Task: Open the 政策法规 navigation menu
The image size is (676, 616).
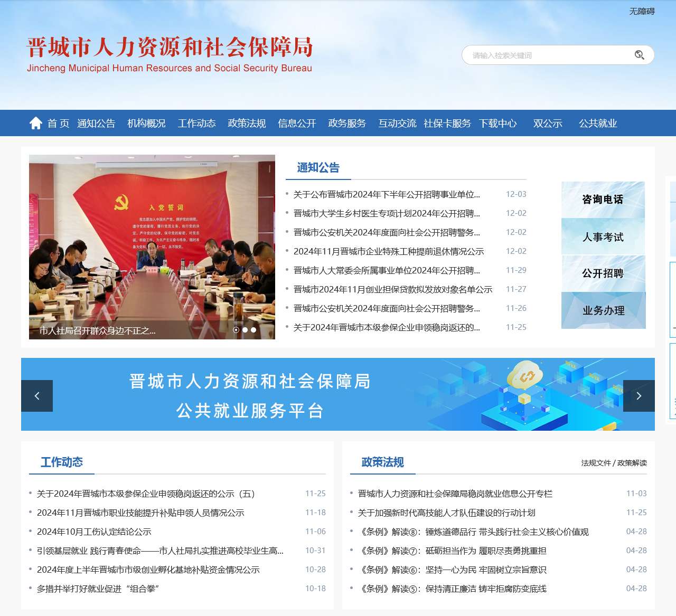Action: 247,123
